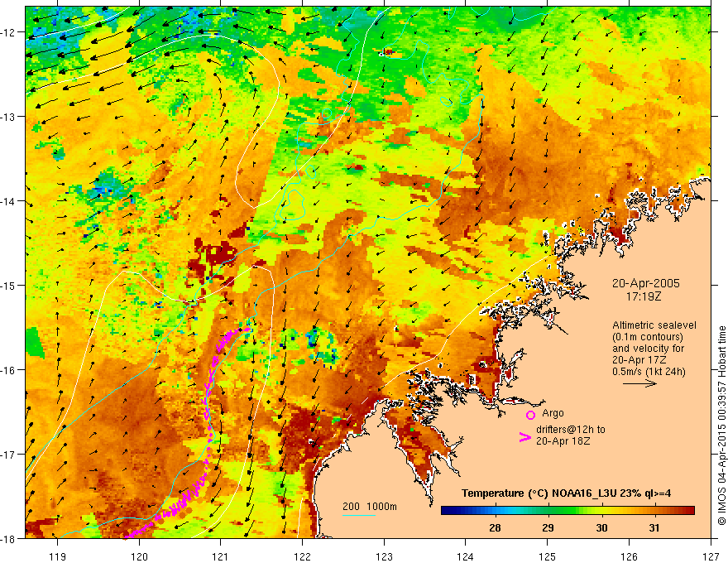
Task: Click the colorbar tick label 30
Action: tap(601, 528)
